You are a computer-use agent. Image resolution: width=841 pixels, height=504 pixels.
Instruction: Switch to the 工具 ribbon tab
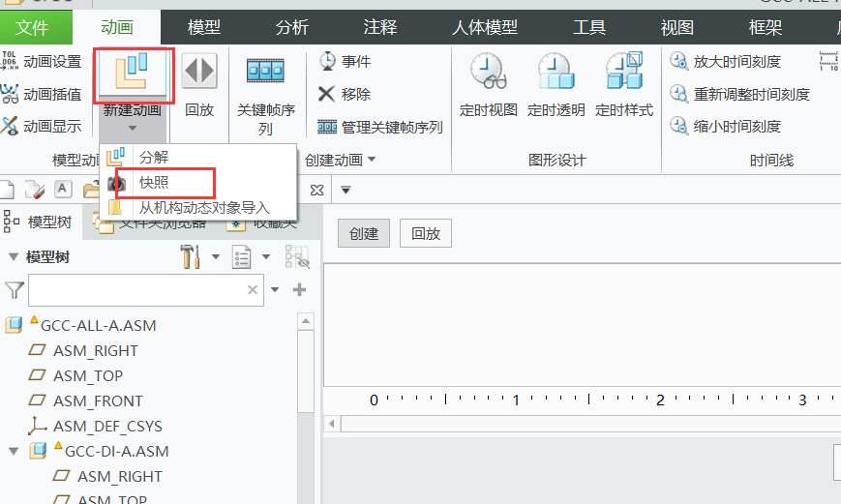[589, 27]
